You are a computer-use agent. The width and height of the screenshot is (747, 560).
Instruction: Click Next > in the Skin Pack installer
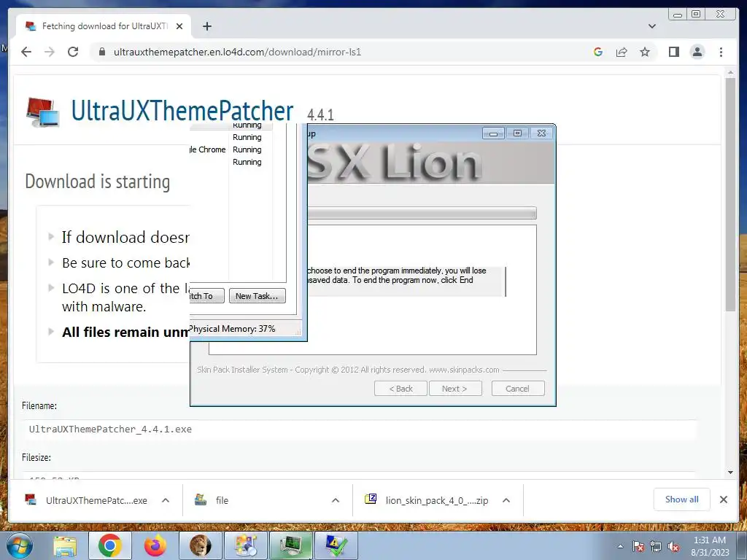click(455, 389)
